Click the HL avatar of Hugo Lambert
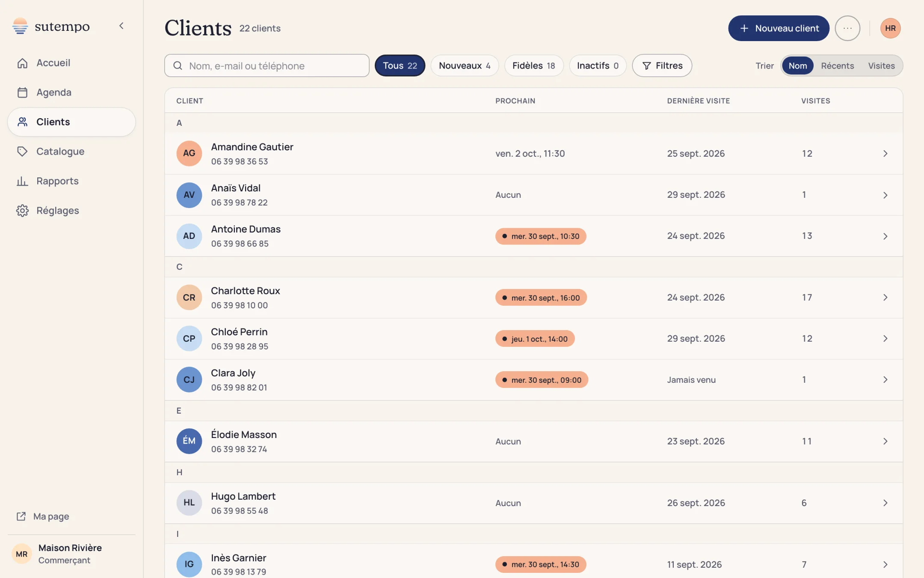This screenshot has height=578, width=924. point(189,503)
